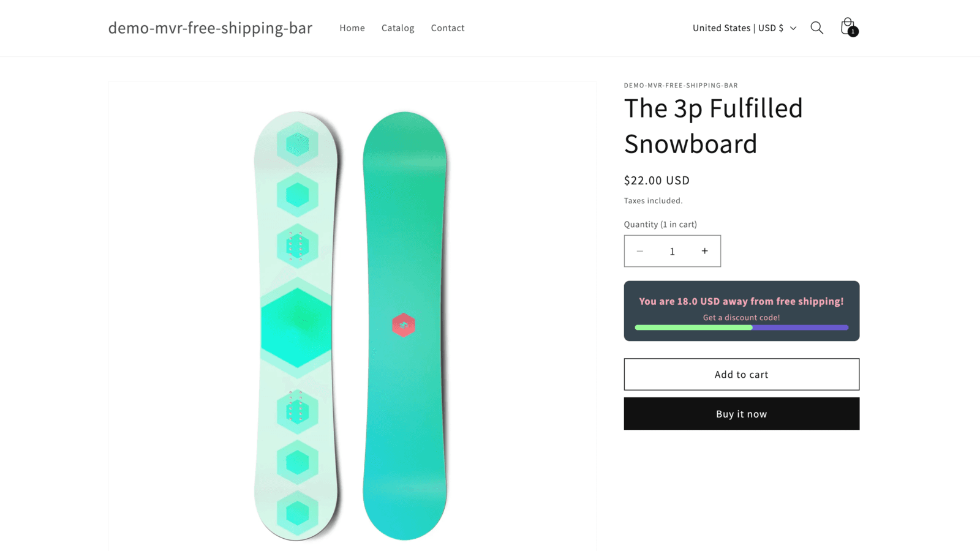Click the DEMO-MVR-FREE-SHIPPING-BAR vendor label
Image resolution: width=980 pixels, height=551 pixels.
click(x=680, y=85)
